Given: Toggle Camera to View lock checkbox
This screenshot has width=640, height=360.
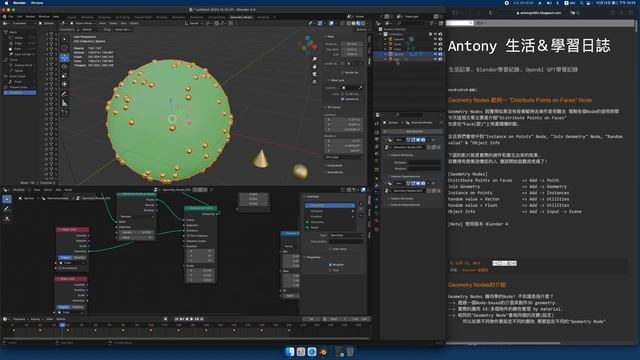Looking at the screenshot, I should click(343, 99).
